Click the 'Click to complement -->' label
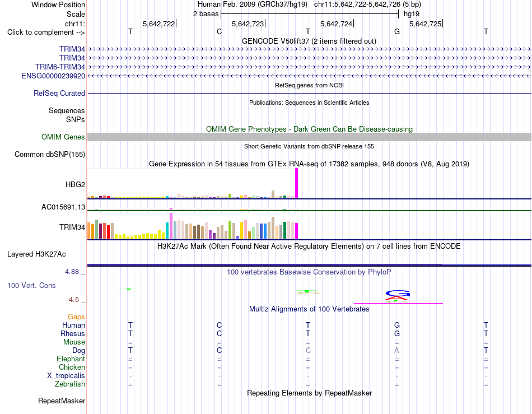Viewport: 532px width, 414px height. tap(46, 32)
